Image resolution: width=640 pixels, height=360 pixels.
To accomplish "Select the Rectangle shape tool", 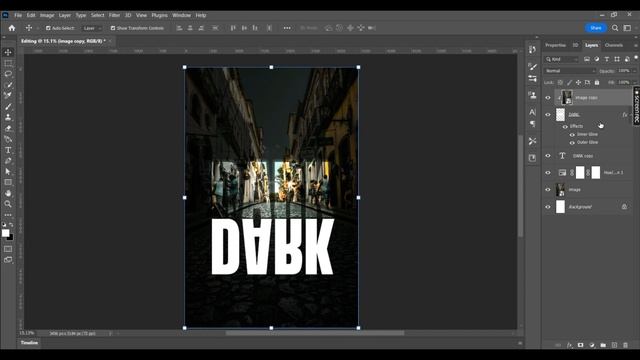I will (x=8, y=182).
